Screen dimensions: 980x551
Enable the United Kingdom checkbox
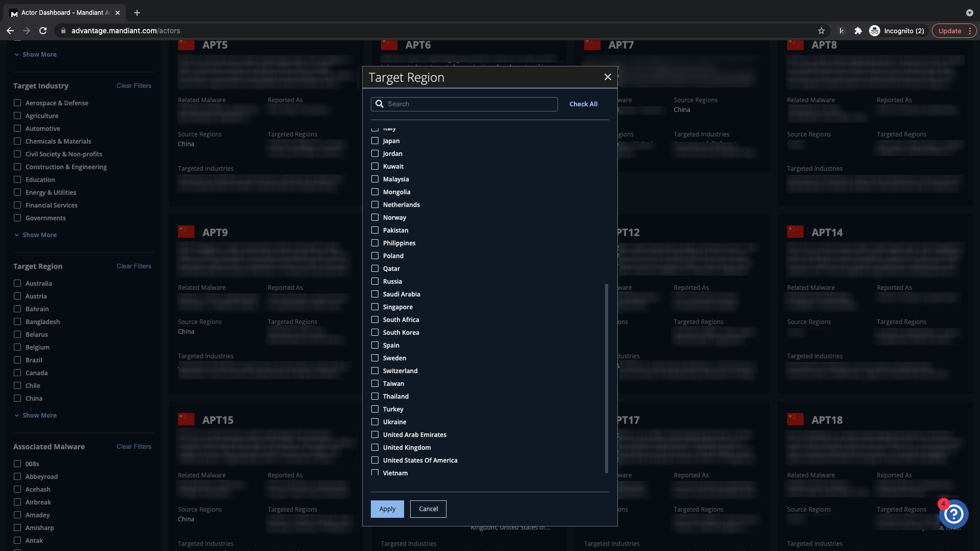[375, 447]
